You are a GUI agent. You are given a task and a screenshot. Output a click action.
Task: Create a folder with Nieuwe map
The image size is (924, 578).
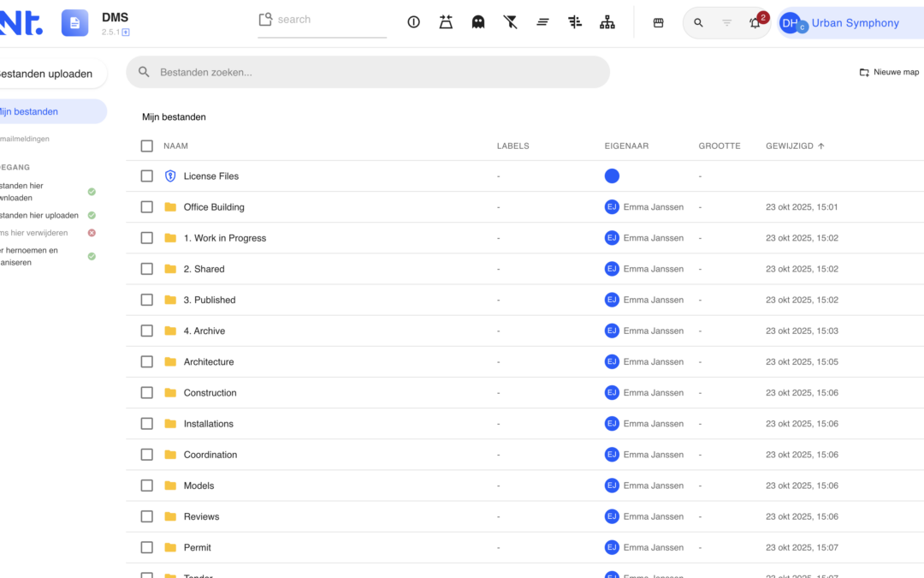tap(889, 72)
